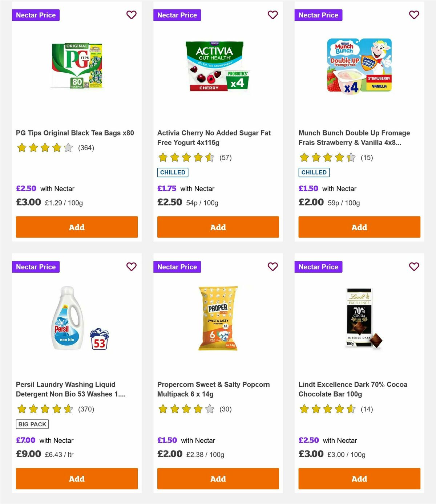436x504 pixels.
Task: Add Persil Non Bio detergent to basket
Action: [77, 479]
